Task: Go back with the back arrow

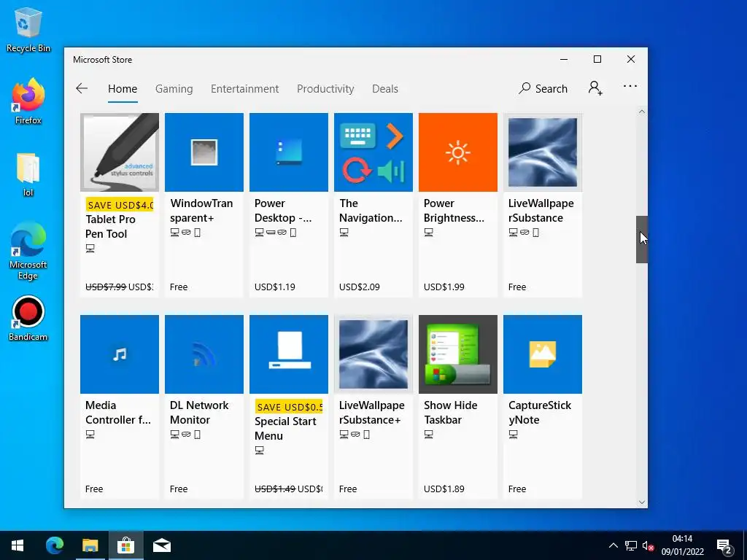Action: coord(82,88)
